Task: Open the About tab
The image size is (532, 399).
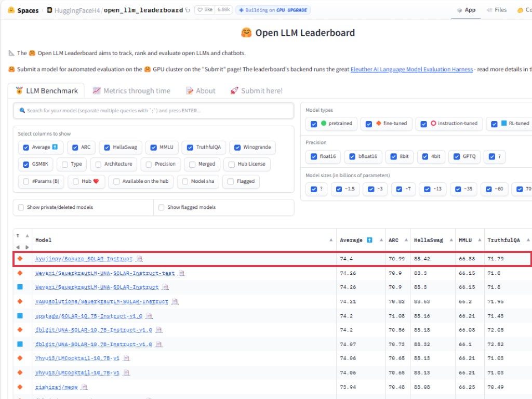Action: (x=201, y=91)
